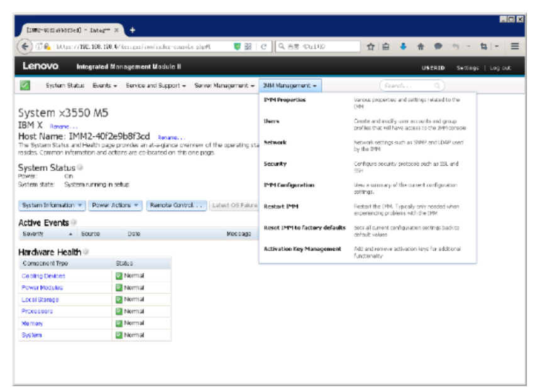The width and height of the screenshot is (540, 392).
Task: Click the green checkmark status icon
Action: [x=25, y=85]
